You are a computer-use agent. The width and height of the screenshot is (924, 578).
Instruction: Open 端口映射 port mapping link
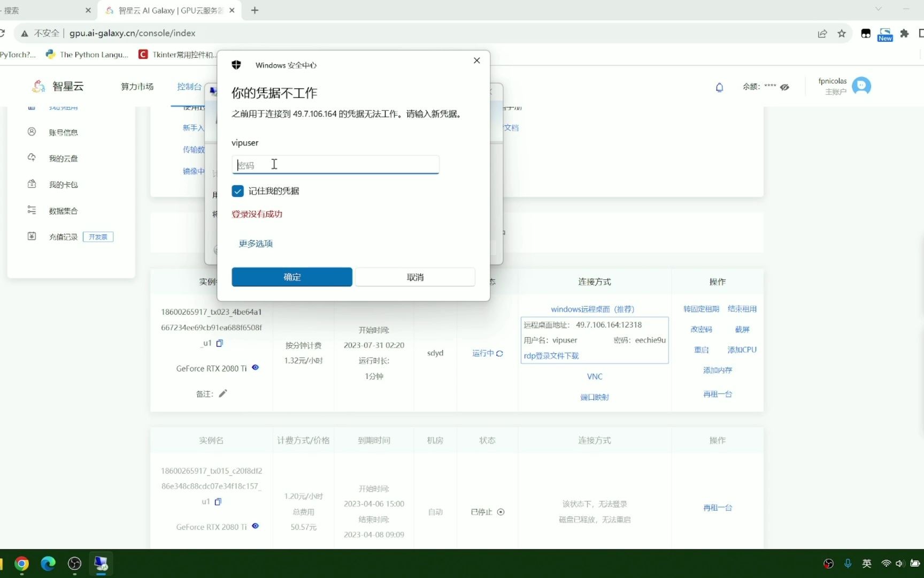click(595, 397)
